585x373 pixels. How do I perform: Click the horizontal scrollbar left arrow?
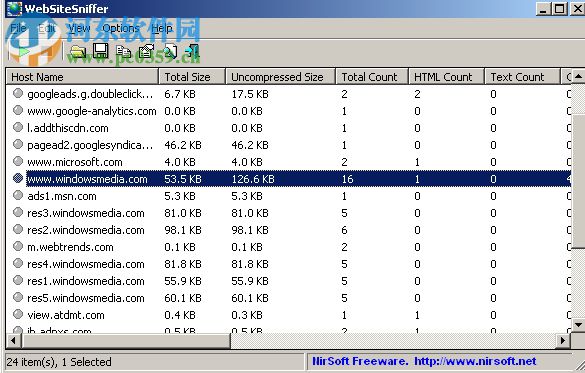pos(13,340)
